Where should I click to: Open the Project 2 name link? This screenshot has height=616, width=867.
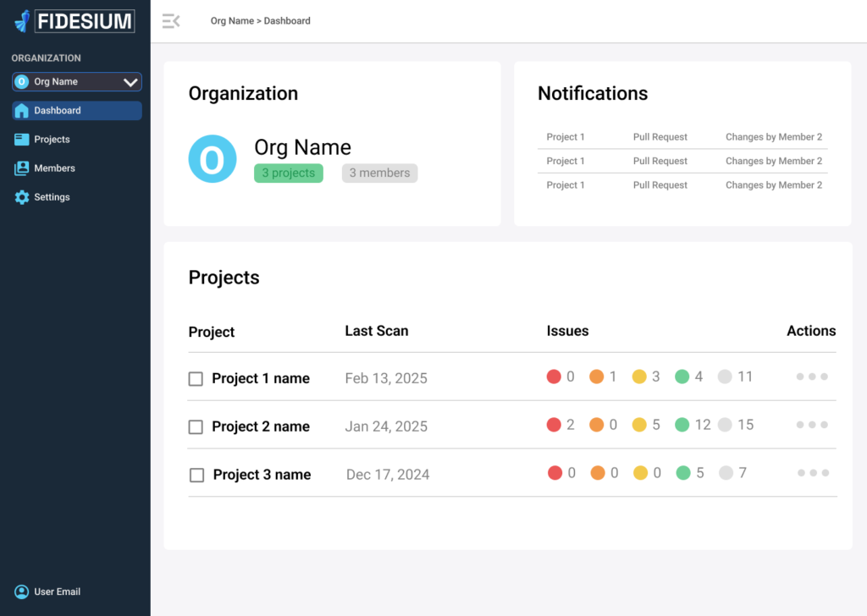point(261,426)
